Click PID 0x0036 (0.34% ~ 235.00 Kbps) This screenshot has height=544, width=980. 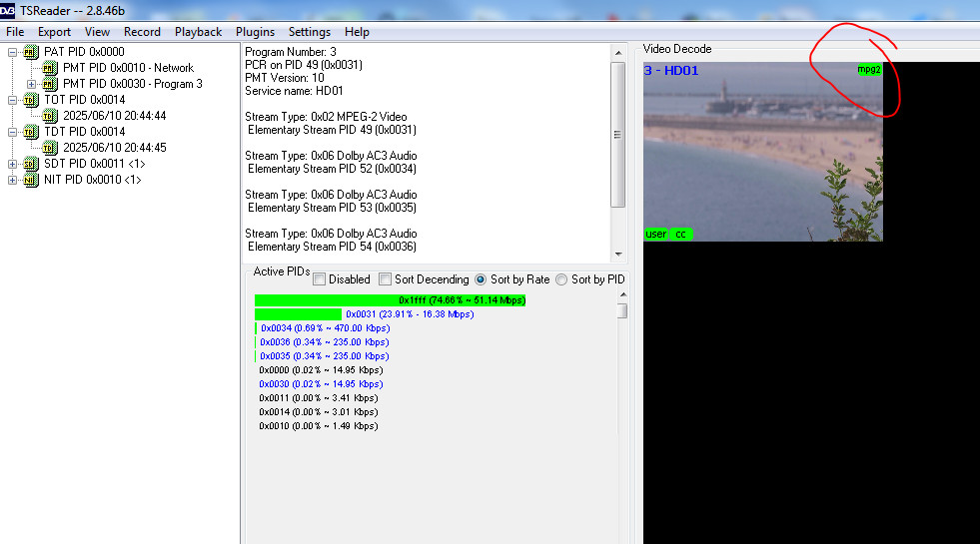(325, 342)
